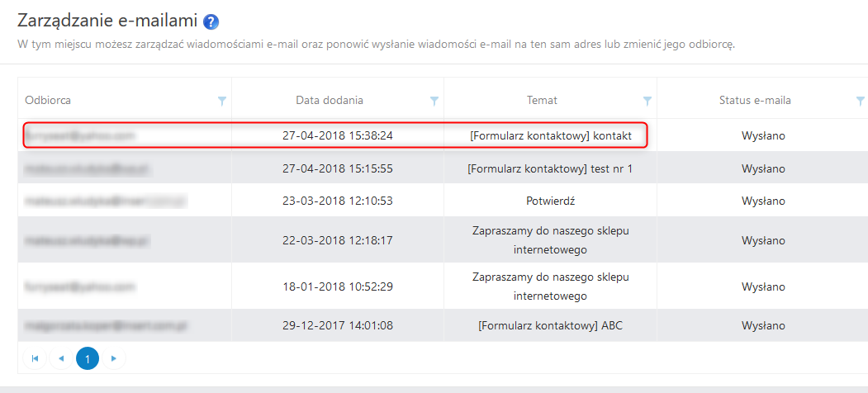Select the row with subject 'test nr 1'
Image resolution: width=868 pixels, height=393 pixels.
tap(550, 168)
